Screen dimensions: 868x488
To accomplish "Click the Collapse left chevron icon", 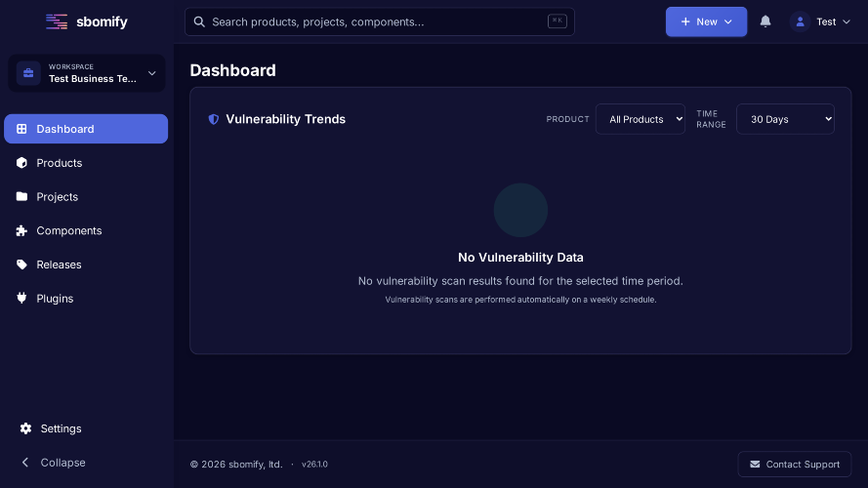I will pyautogui.click(x=25, y=462).
